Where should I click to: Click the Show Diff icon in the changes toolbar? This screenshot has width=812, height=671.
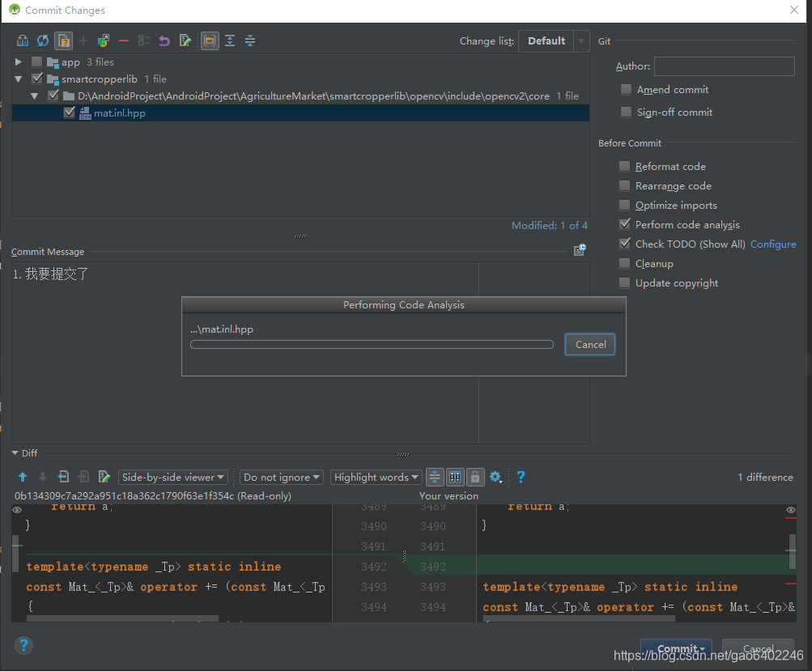[23, 41]
